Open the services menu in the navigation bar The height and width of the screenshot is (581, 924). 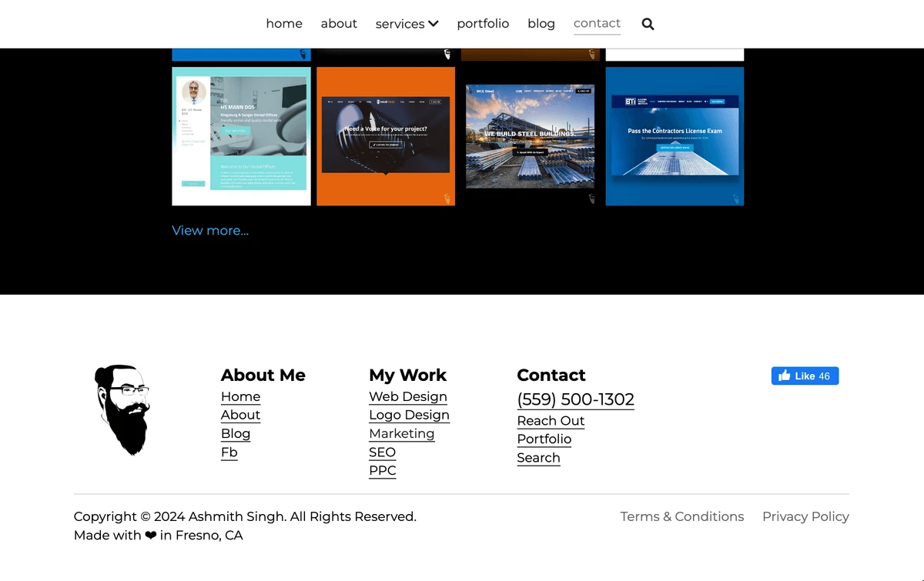(x=400, y=24)
